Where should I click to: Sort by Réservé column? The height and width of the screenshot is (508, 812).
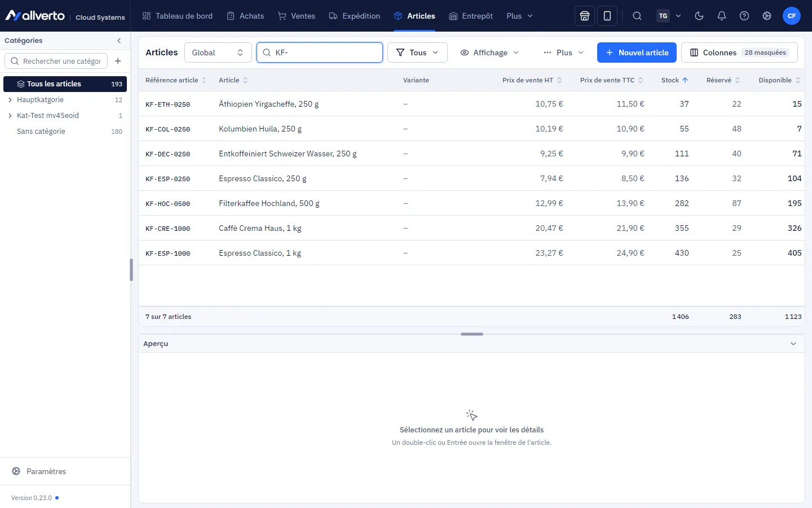click(723, 80)
